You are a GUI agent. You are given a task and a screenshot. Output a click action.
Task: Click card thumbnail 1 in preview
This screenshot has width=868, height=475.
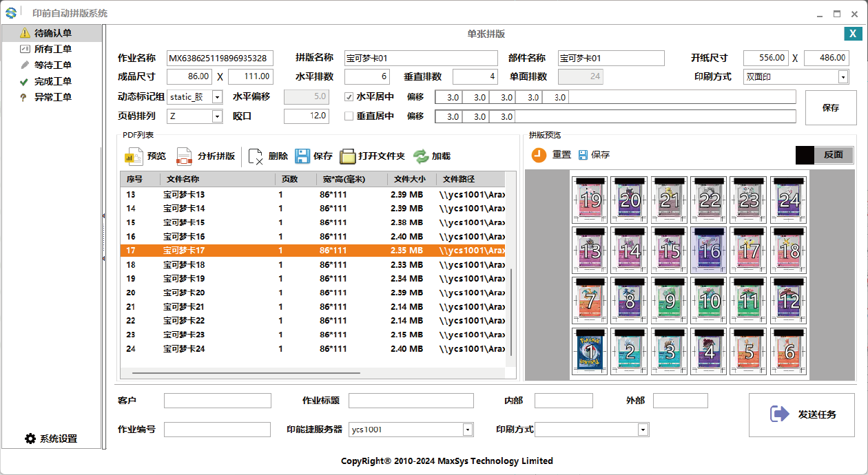590,351
